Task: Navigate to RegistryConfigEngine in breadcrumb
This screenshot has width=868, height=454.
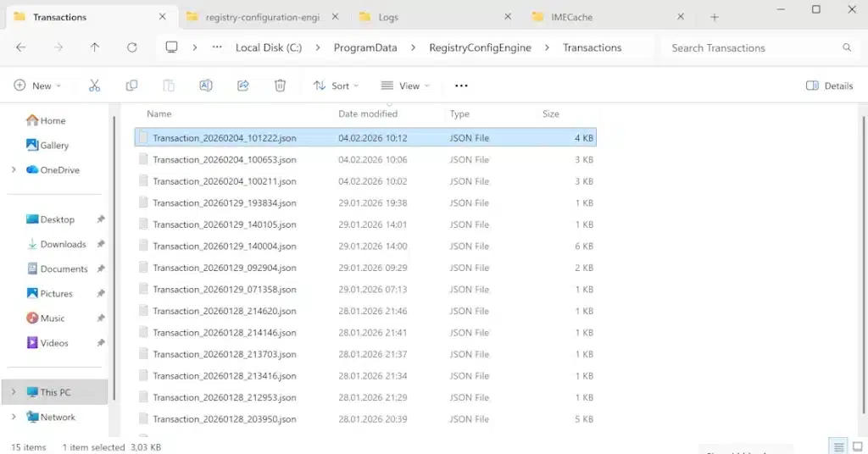Action: coord(480,48)
